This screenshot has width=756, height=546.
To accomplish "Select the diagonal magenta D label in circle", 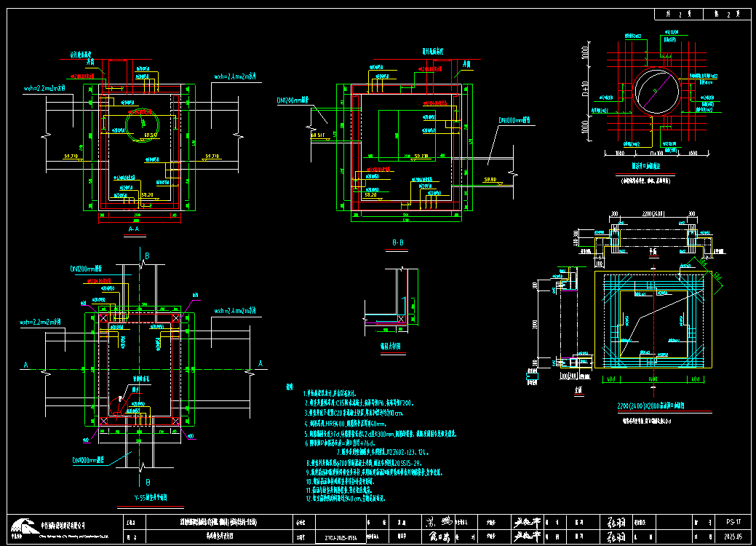I will tap(656, 90).
